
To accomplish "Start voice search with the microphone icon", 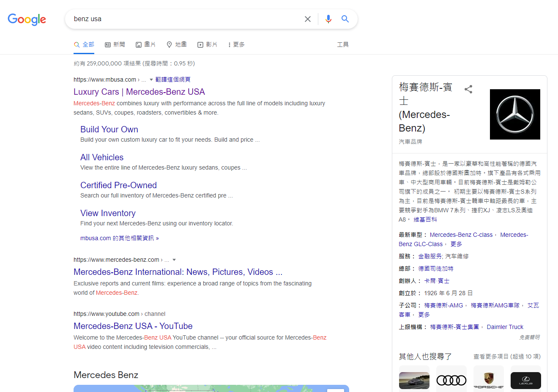I will point(328,19).
